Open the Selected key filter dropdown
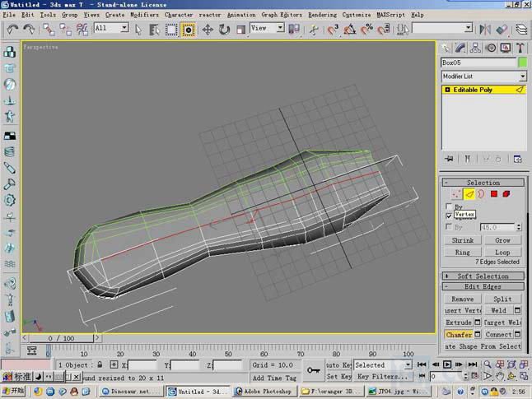This screenshot has width=532, height=399. [408, 364]
